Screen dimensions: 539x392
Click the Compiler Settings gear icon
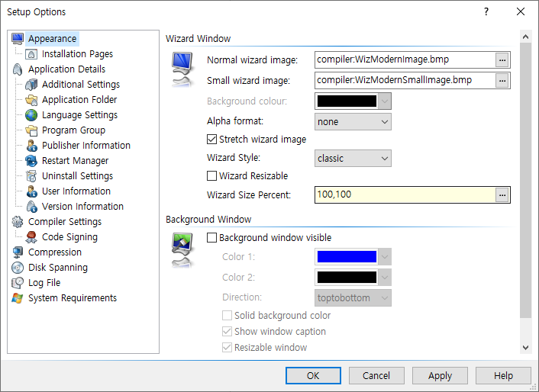18,222
